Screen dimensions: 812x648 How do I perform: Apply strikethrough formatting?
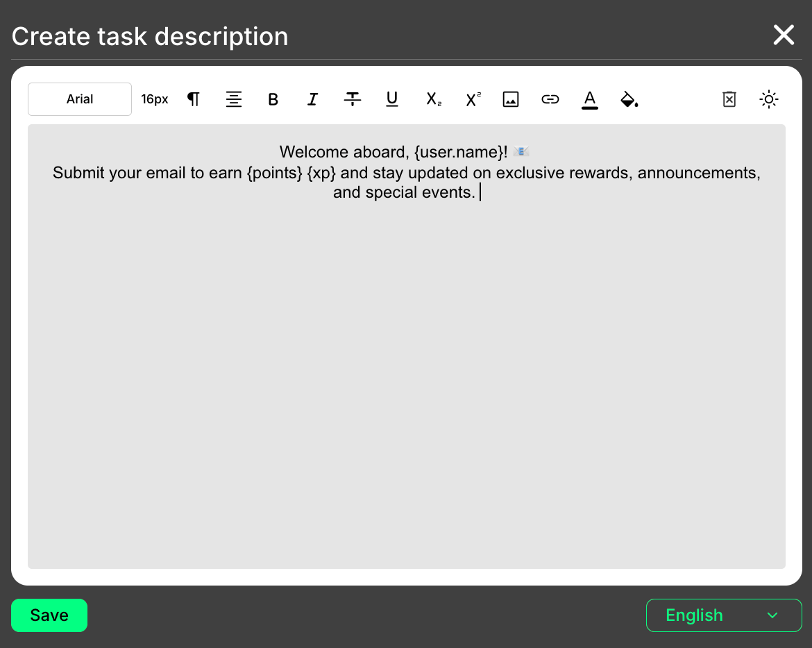tap(352, 99)
